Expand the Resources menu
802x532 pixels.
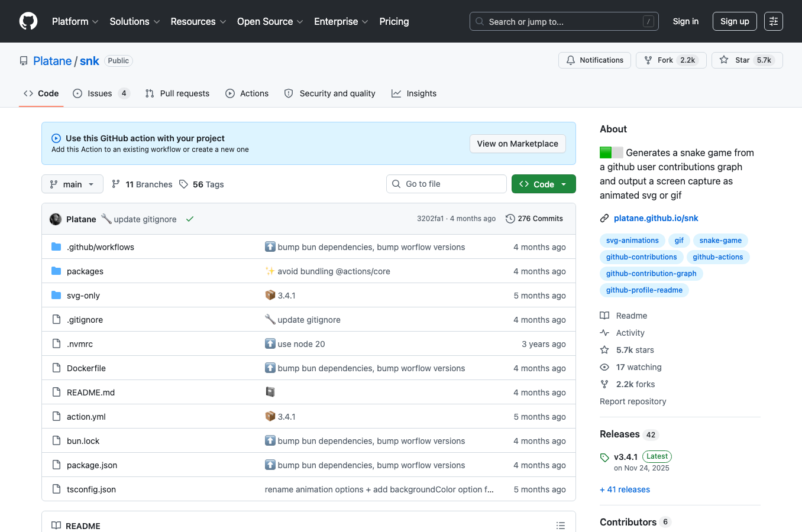tap(198, 21)
